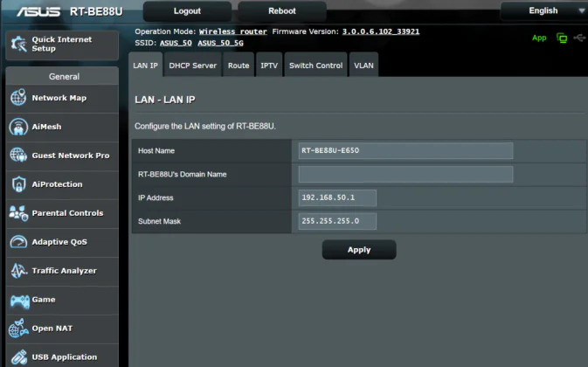The width and height of the screenshot is (588, 367).
Task: Click the green network clients status icon
Action: 562,38
